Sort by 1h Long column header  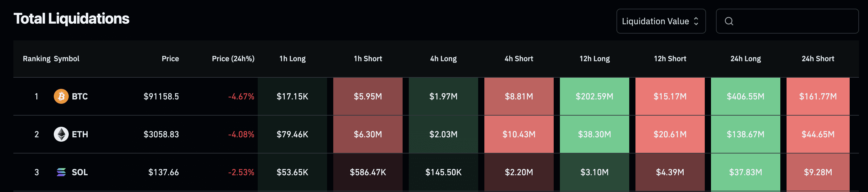tap(293, 59)
